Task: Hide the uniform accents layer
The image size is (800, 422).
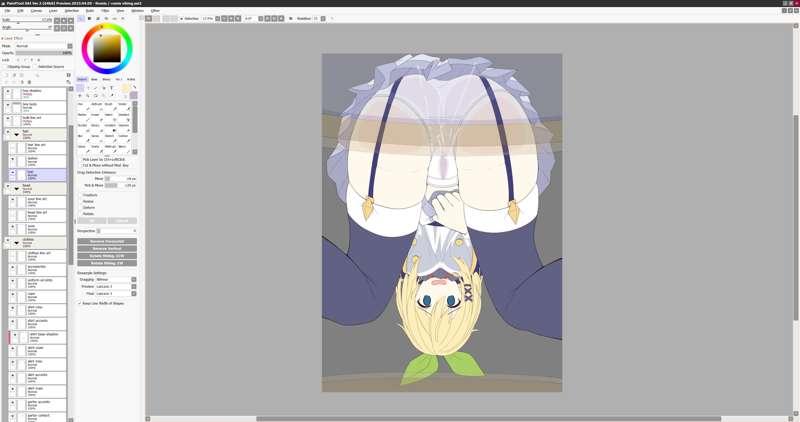Action: [x=13, y=281]
